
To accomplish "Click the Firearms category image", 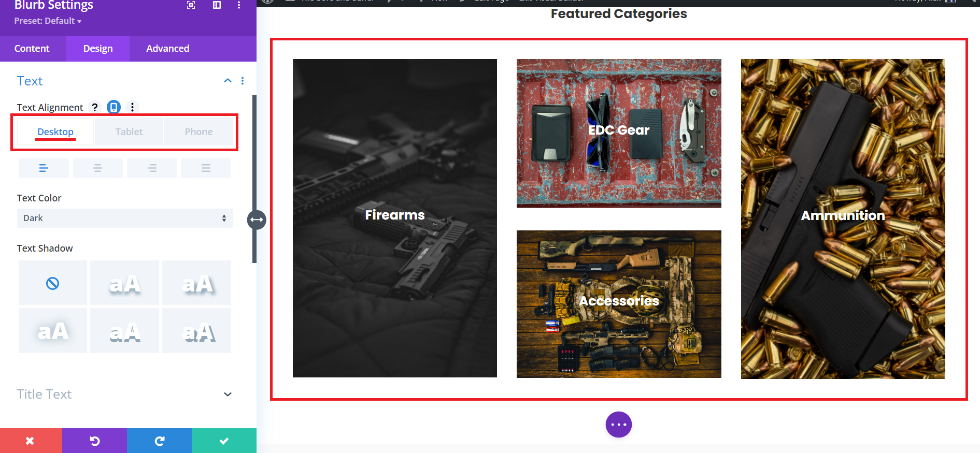I will point(395,218).
